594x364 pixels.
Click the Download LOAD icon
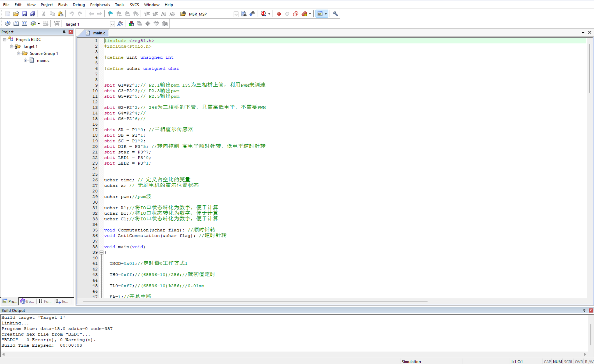57,23
